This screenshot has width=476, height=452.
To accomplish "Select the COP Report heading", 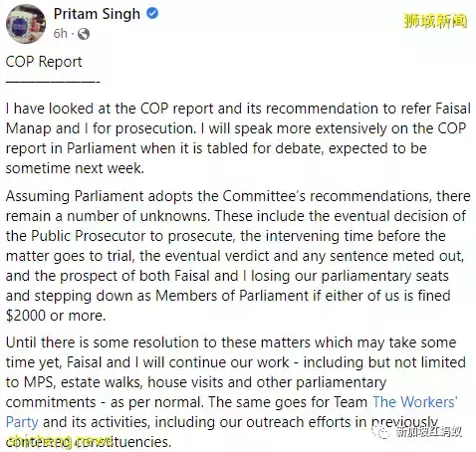I will point(44,62).
